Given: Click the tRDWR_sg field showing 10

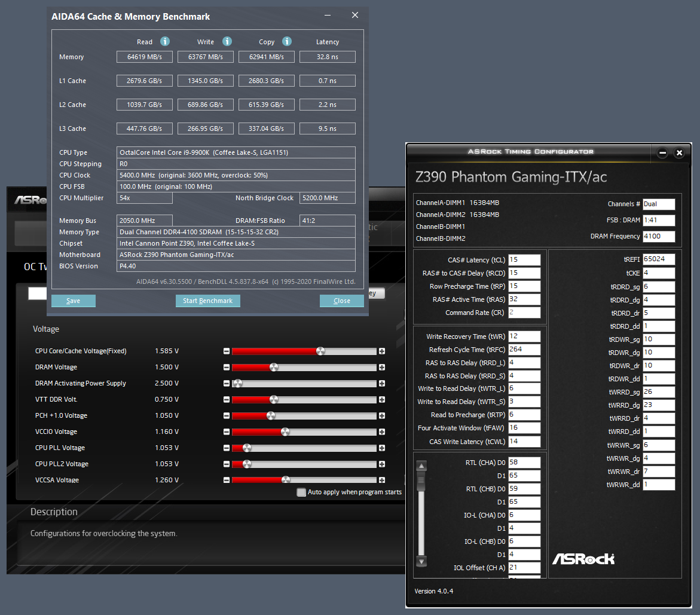Looking at the screenshot, I should (x=659, y=339).
